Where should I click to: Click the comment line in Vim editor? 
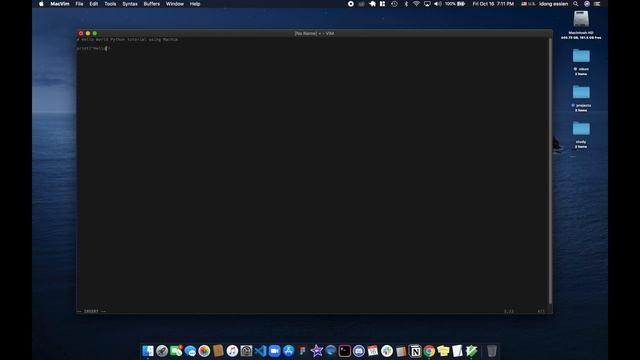(x=127, y=40)
